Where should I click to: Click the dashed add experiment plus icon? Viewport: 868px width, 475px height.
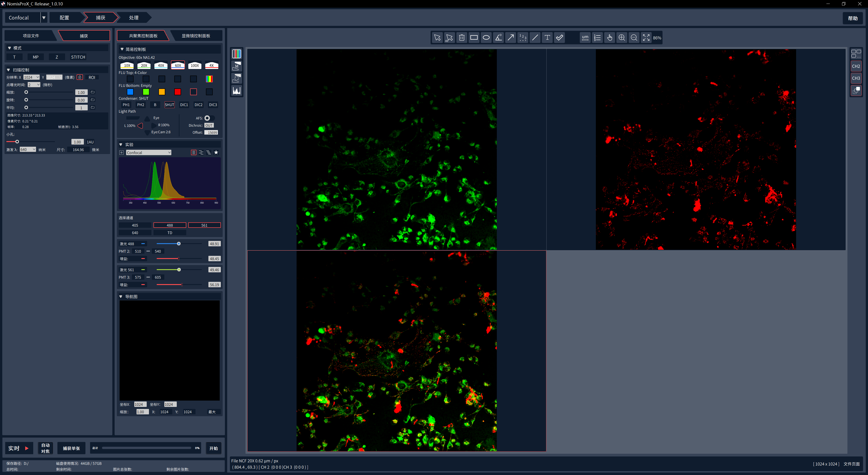122,153
